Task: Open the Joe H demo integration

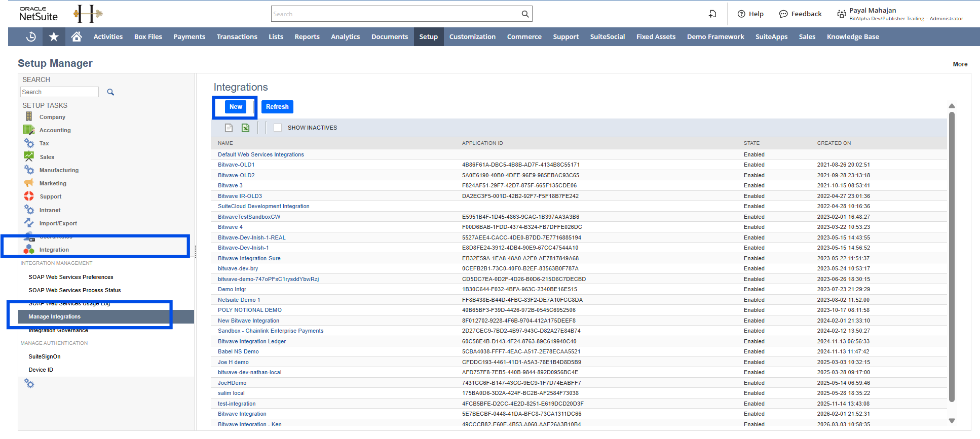Action: (233, 362)
